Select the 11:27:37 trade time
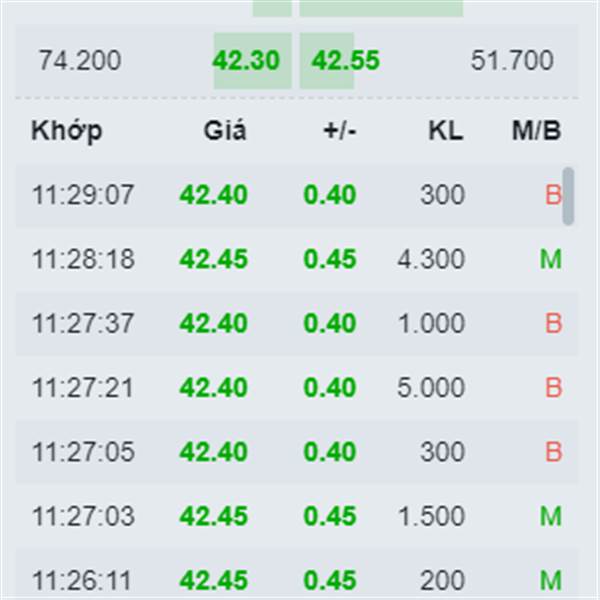Screen dimensions: 600x600 click(x=83, y=323)
